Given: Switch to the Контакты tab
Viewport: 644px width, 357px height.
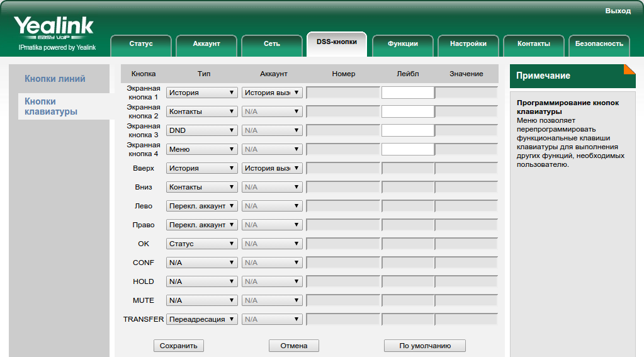Looking at the screenshot, I should tap(534, 44).
